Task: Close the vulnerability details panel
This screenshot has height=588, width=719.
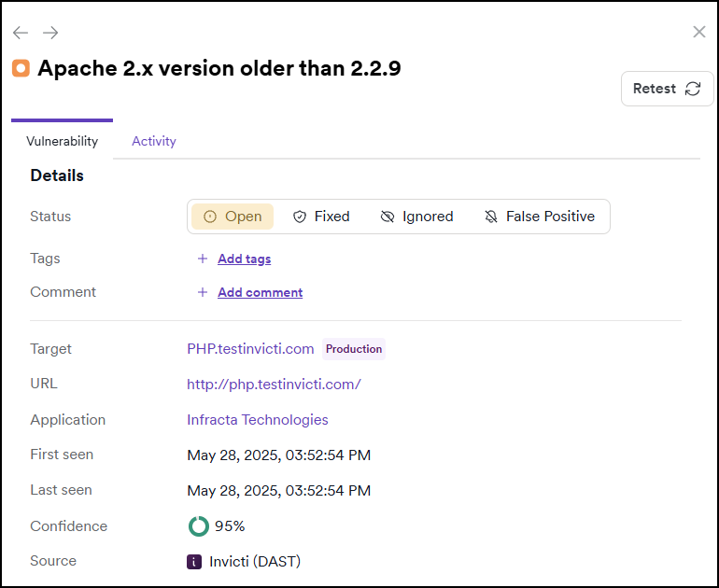Action: pos(698,32)
